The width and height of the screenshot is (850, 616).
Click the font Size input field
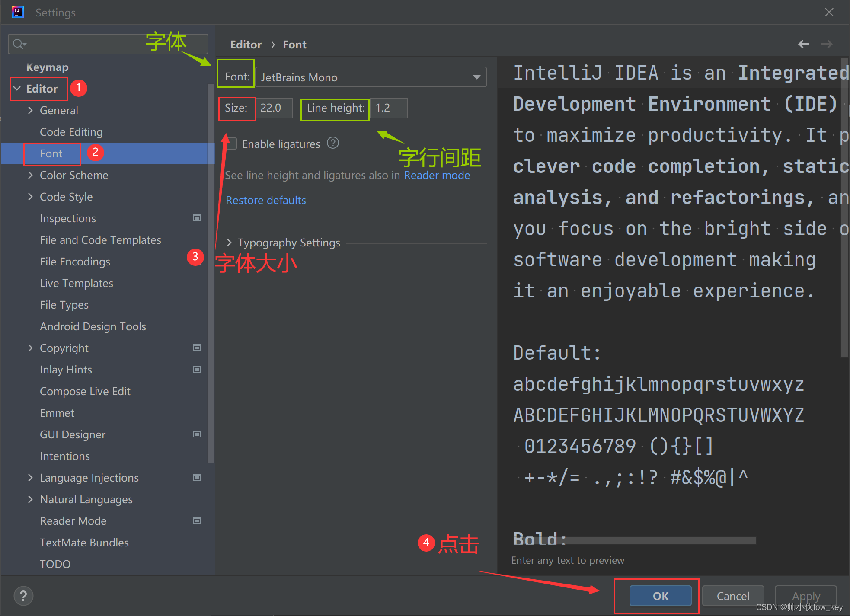(274, 108)
